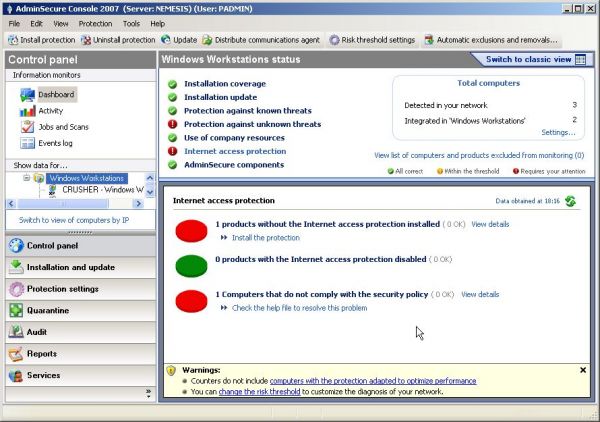View details for non-compliant computers
Screen dimensions: 600x422
(480, 295)
